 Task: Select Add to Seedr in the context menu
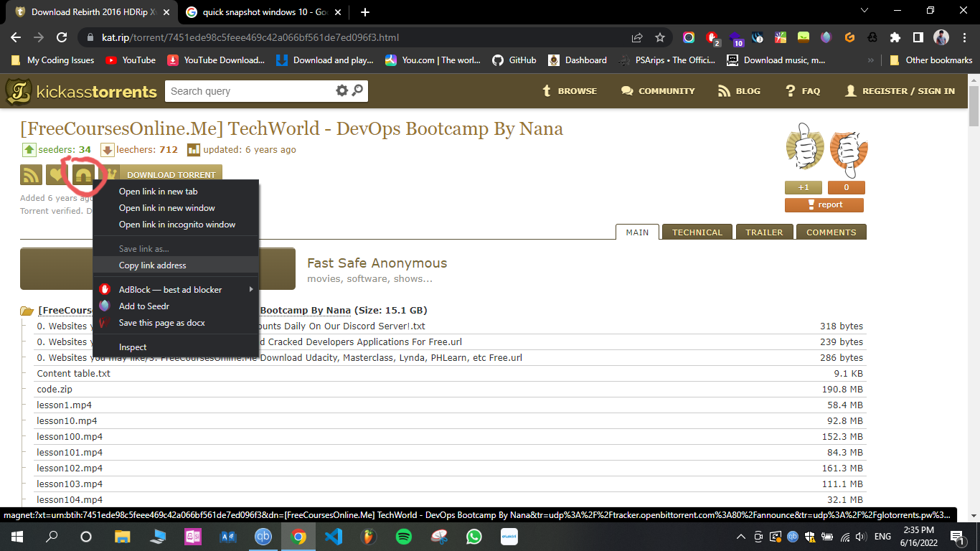[176, 306]
